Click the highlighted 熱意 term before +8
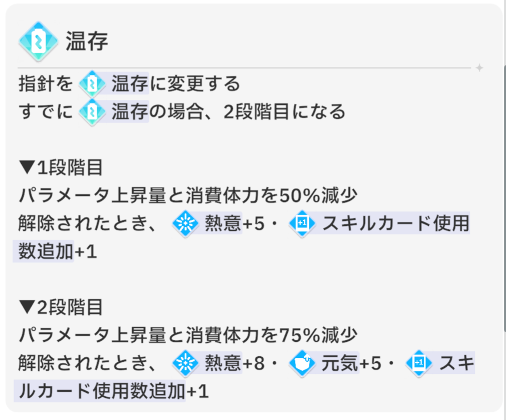 (x=223, y=364)
